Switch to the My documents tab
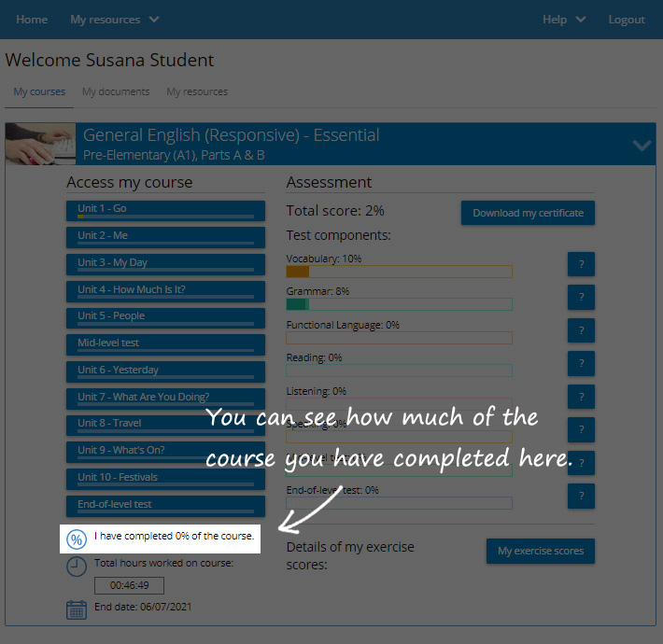This screenshot has width=663, height=644. (116, 92)
